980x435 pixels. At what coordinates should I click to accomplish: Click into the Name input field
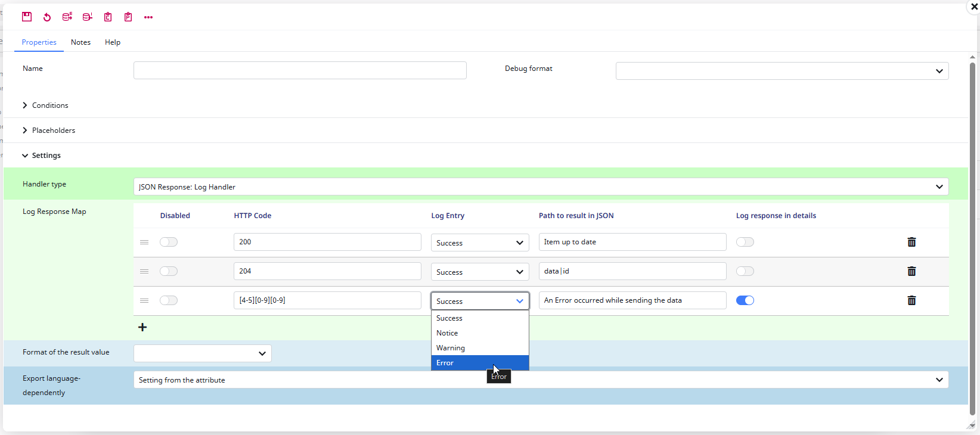click(x=300, y=70)
